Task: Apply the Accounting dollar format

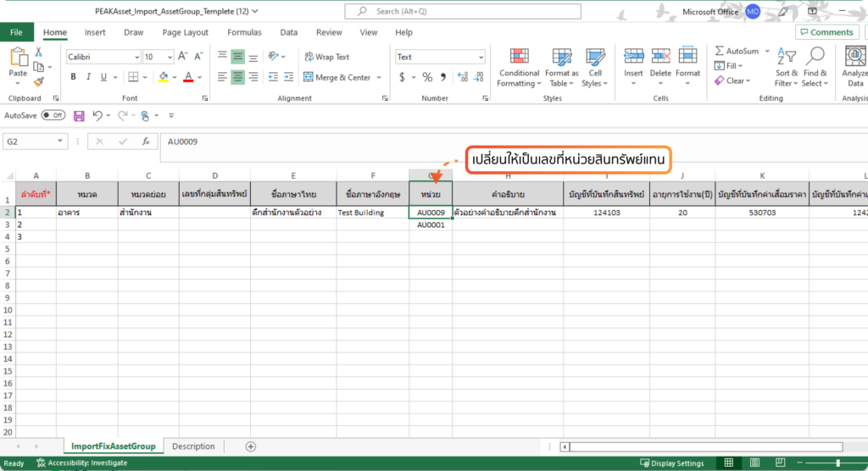Action: [402, 77]
